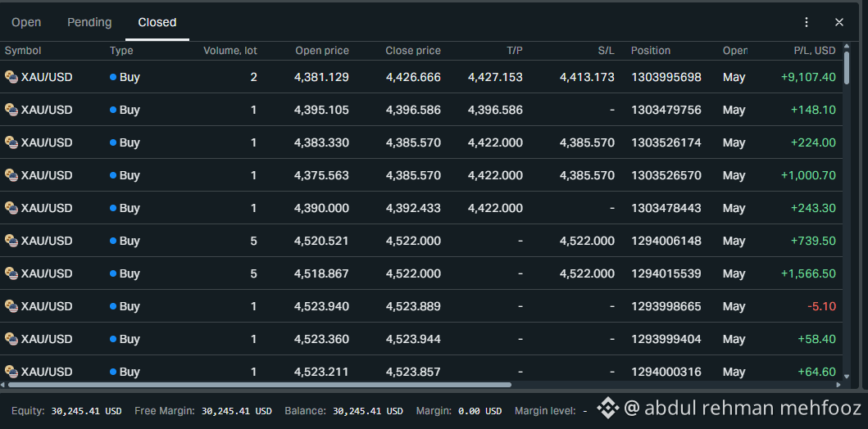Select close price 4,523.944
Screen dimensions: 868x429
[414, 339]
